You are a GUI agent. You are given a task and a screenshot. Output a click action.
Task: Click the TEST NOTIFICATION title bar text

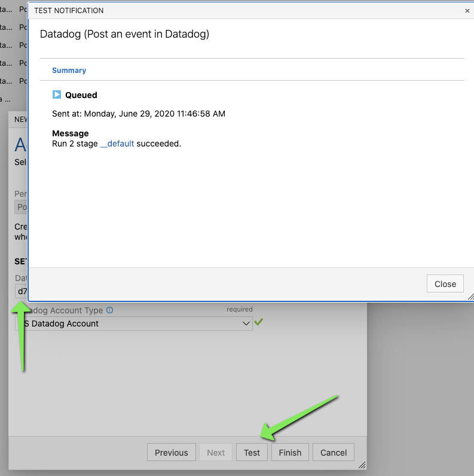(69, 11)
